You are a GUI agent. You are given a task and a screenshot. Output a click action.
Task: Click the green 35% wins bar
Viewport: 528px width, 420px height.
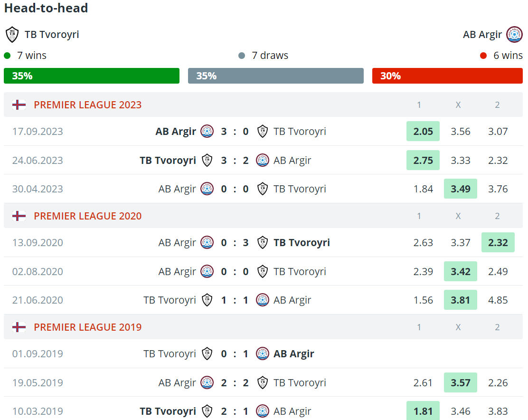click(x=92, y=76)
